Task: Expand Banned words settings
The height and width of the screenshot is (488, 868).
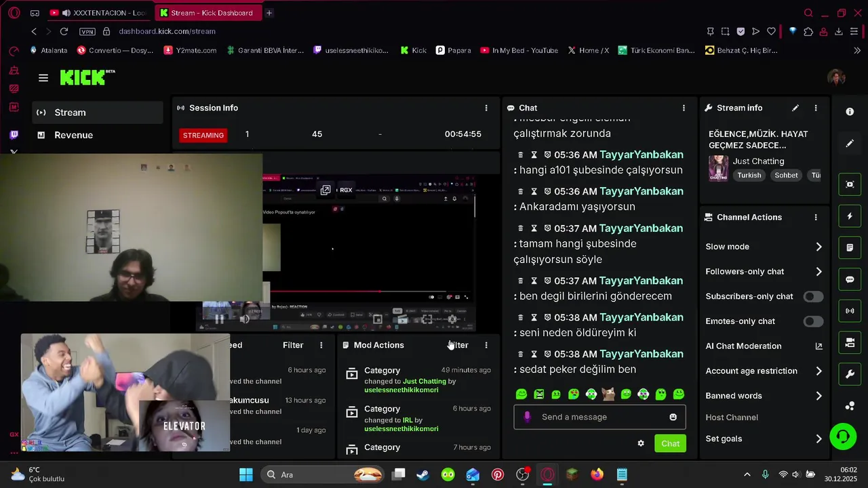Action: (x=764, y=396)
